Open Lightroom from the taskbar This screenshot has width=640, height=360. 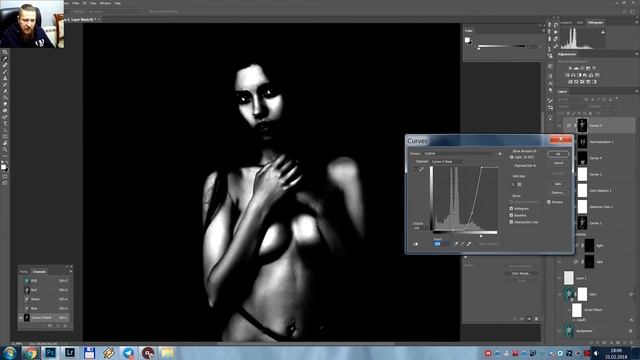point(70,353)
